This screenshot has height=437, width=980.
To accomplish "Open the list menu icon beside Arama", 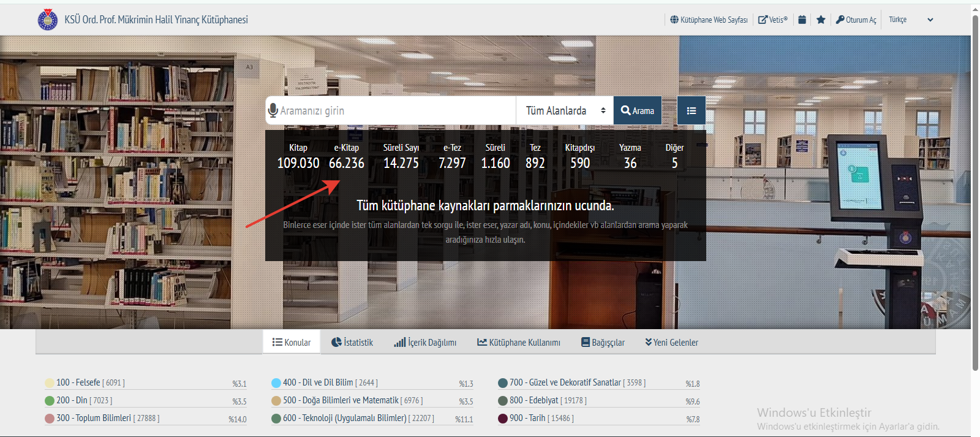I will (x=692, y=111).
